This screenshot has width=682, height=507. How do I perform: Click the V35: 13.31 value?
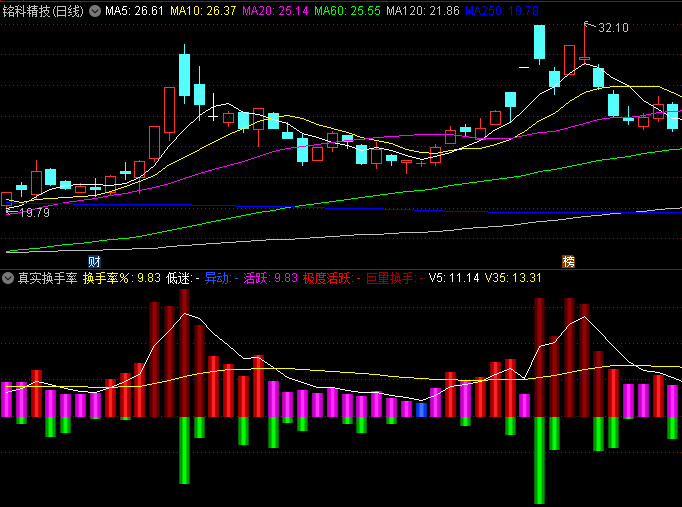(x=513, y=278)
